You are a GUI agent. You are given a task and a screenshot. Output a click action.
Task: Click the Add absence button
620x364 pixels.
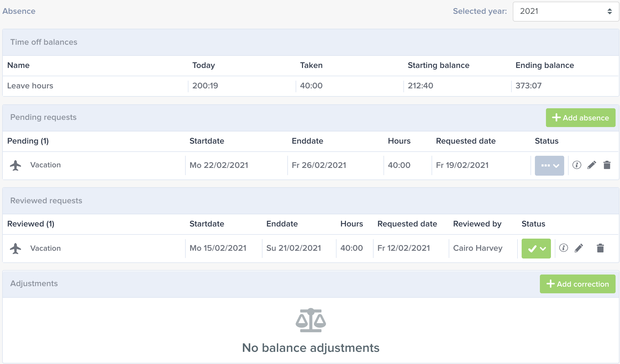(x=580, y=118)
